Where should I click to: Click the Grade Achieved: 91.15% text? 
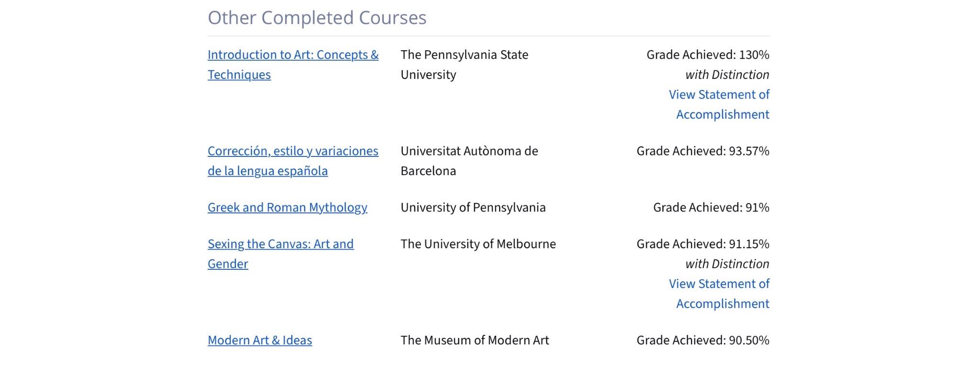pos(702,244)
